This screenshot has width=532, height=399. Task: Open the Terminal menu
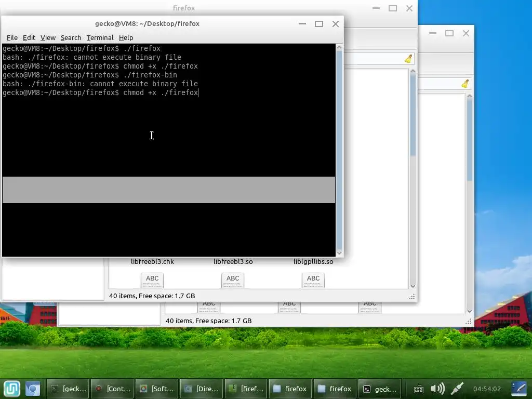click(100, 37)
